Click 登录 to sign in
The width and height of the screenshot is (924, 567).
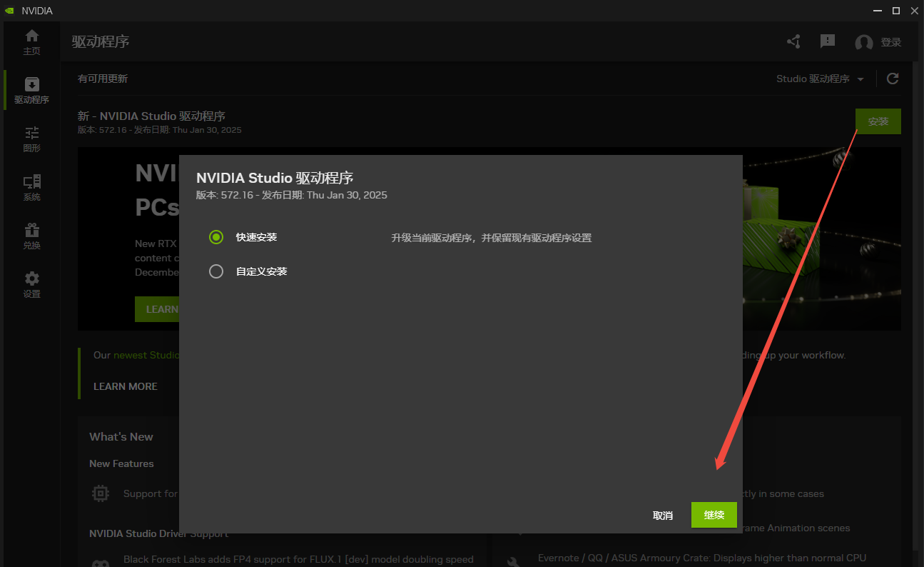(891, 43)
